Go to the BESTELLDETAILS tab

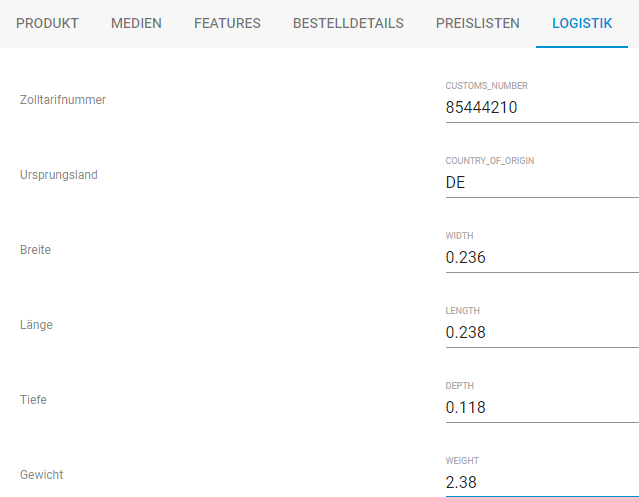point(348,23)
